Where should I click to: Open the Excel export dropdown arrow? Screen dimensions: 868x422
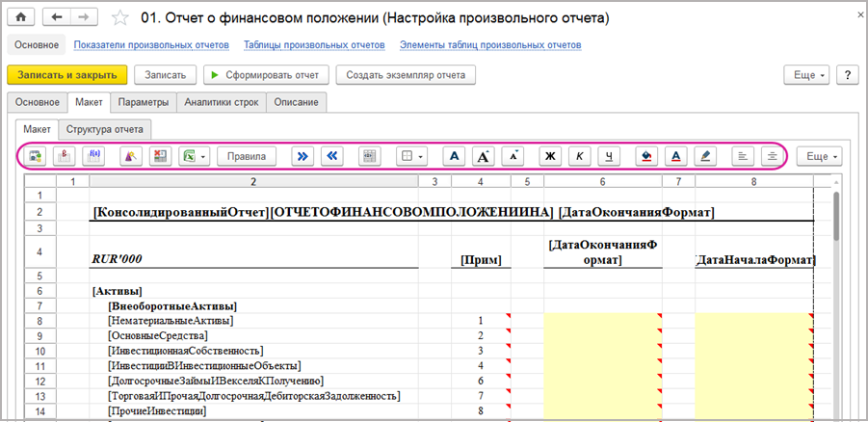(203, 155)
